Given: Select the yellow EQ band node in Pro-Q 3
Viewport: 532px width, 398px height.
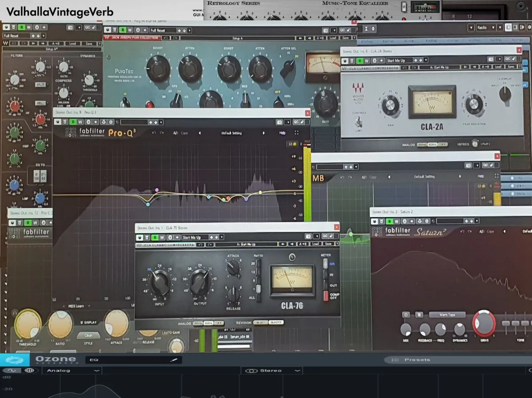Looking at the screenshot, I should pyautogui.click(x=260, y=192).
